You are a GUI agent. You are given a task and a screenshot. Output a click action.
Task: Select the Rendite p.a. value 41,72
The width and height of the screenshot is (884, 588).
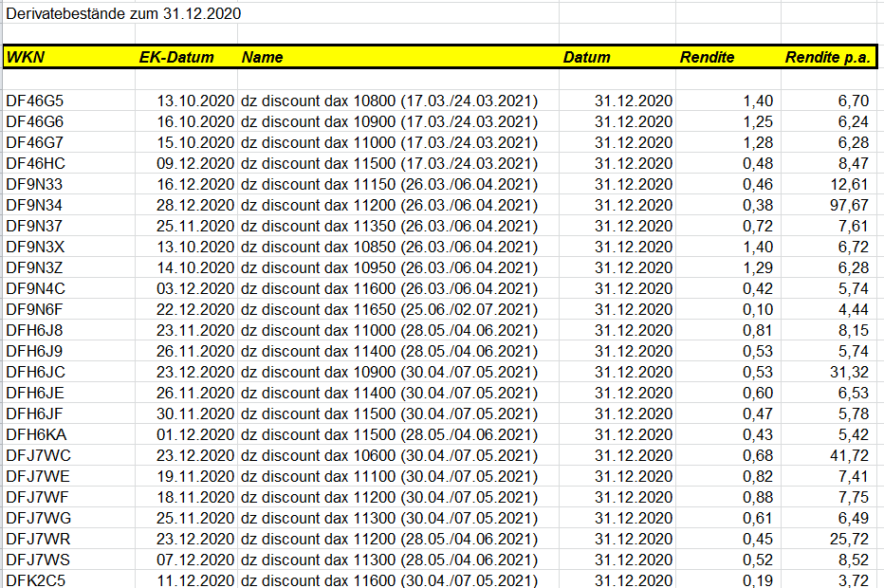(x=849, y=455)
